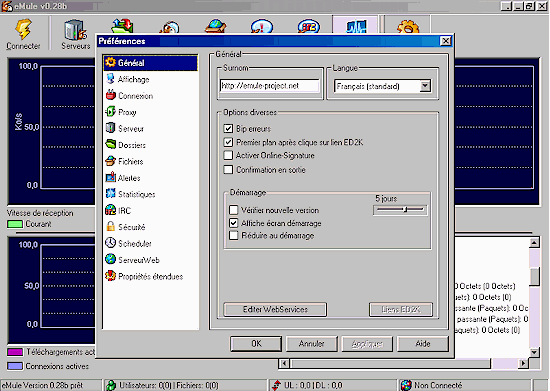Click the Annuler button
550x391 pixels.
coord(311,344)
